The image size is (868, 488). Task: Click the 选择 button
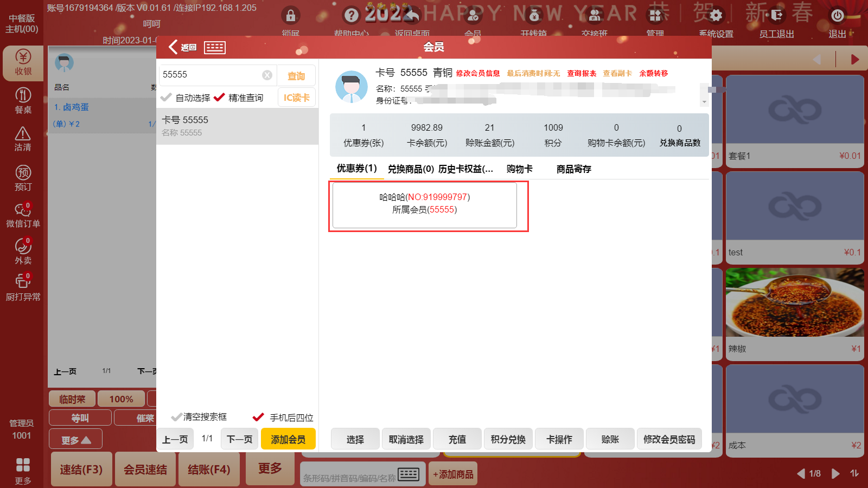355,439
